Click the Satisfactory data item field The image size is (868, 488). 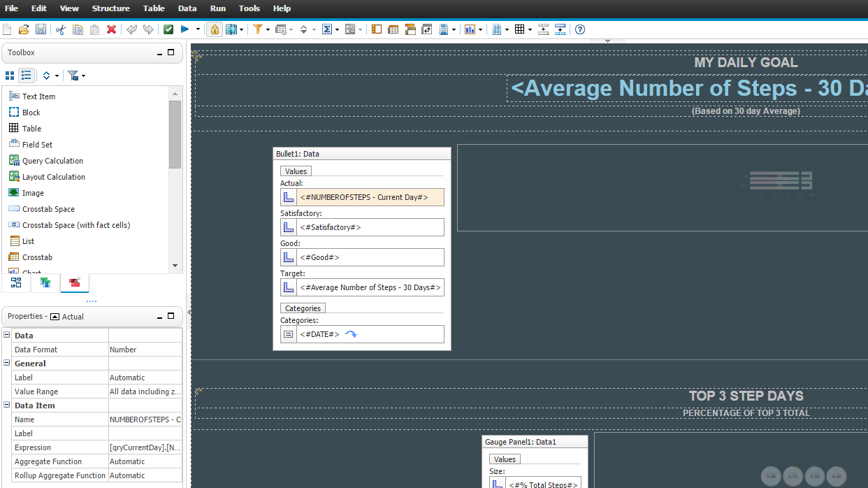coord(362,227)
